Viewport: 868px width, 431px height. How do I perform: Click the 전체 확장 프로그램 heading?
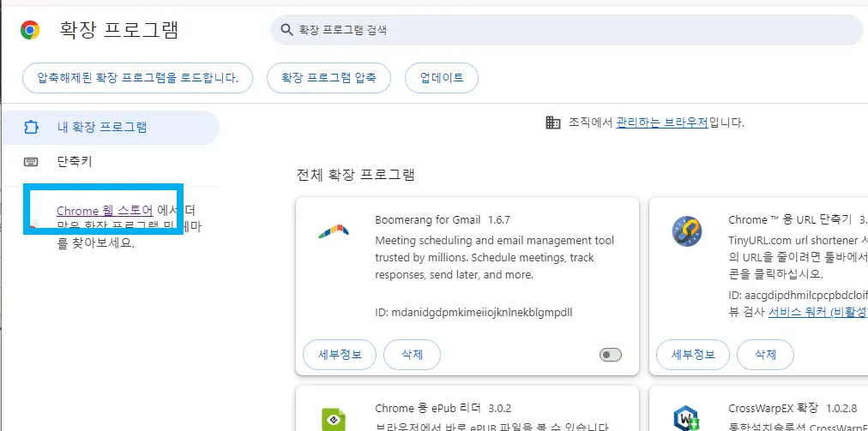(355, 176)
